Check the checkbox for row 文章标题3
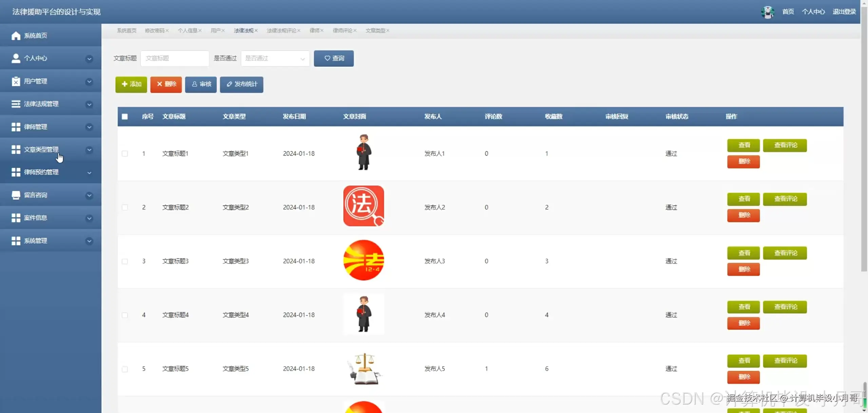The image size is (868, 413). (x=125, y=261)
